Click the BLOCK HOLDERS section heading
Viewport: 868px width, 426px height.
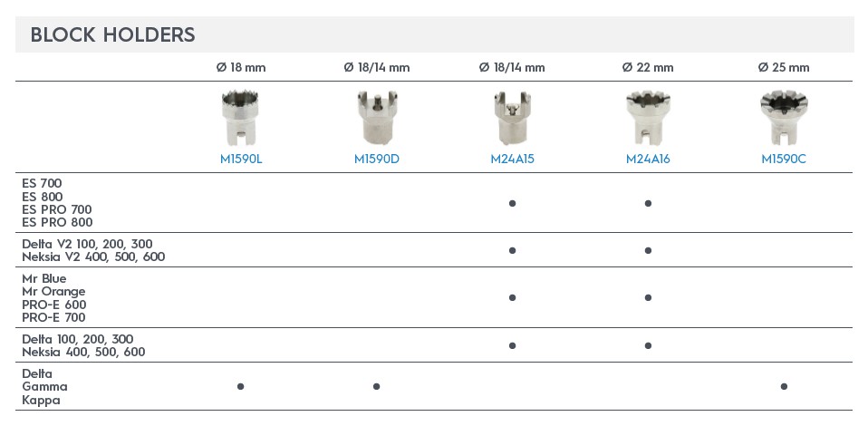pos(113,35)
